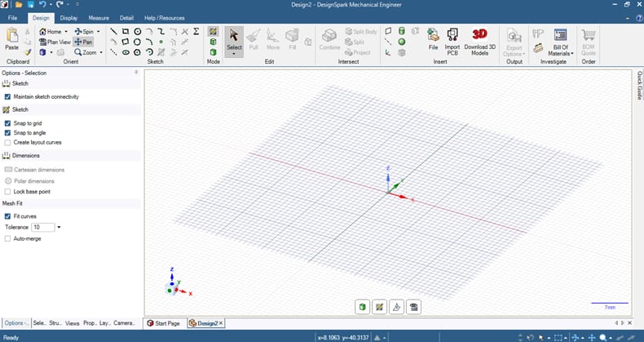
Task: Insert an origin from Insert group
Action: [389, 52]
